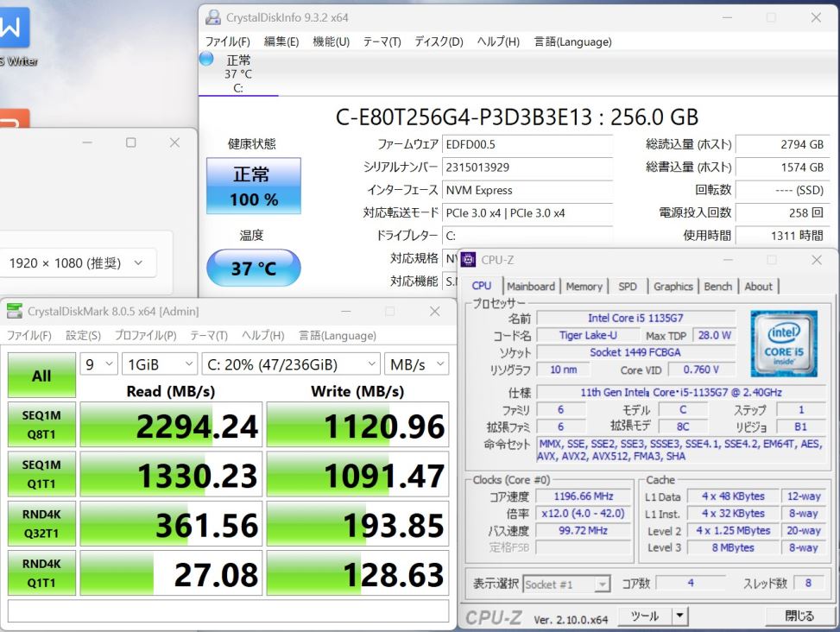840x632 pixels.
Task: Click the firmware field EDFD00.5
Action: coord(527,144)
